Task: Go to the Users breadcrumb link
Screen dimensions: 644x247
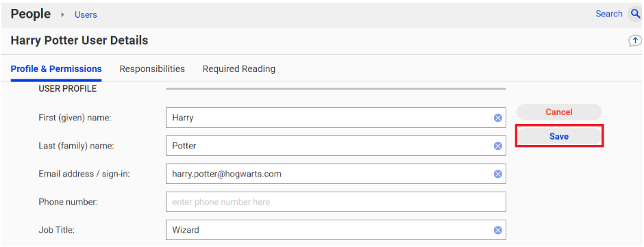Action: point(86,15)
